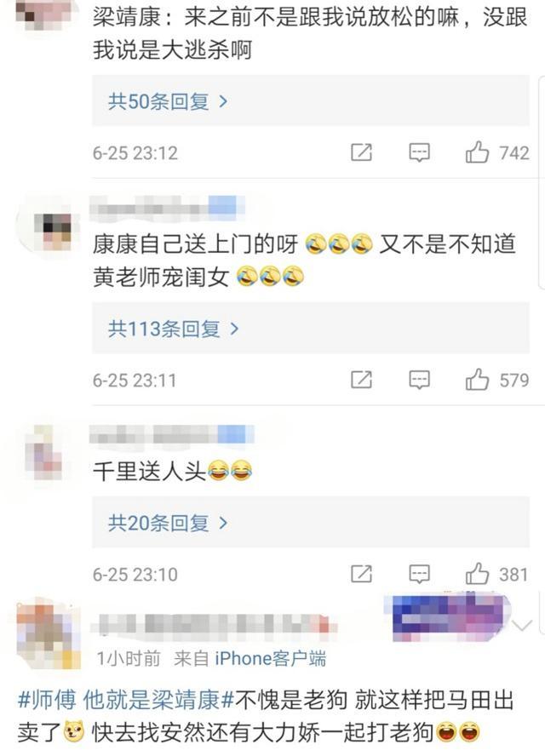Open username above 康康自己送上门 comment

(168, 208)
